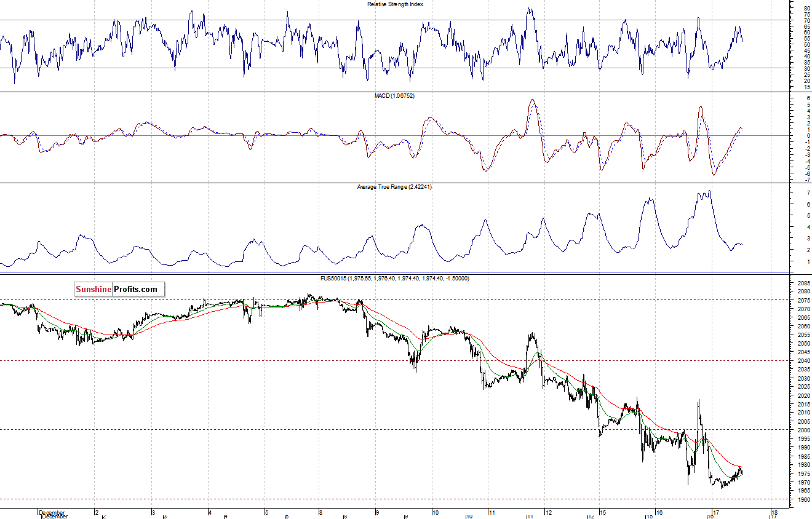Select the Relative Strength Index panel title

coord(395,4)
